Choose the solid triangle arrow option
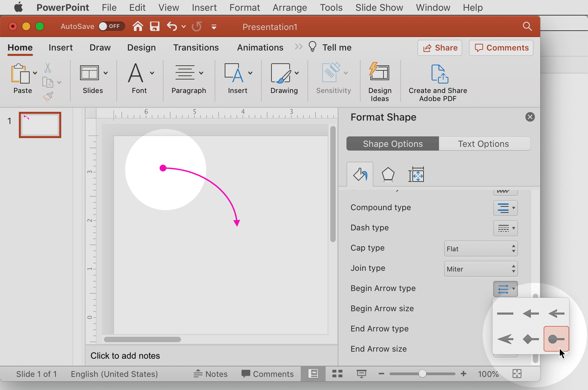This screenshot has height=390, width=588. 531,314
